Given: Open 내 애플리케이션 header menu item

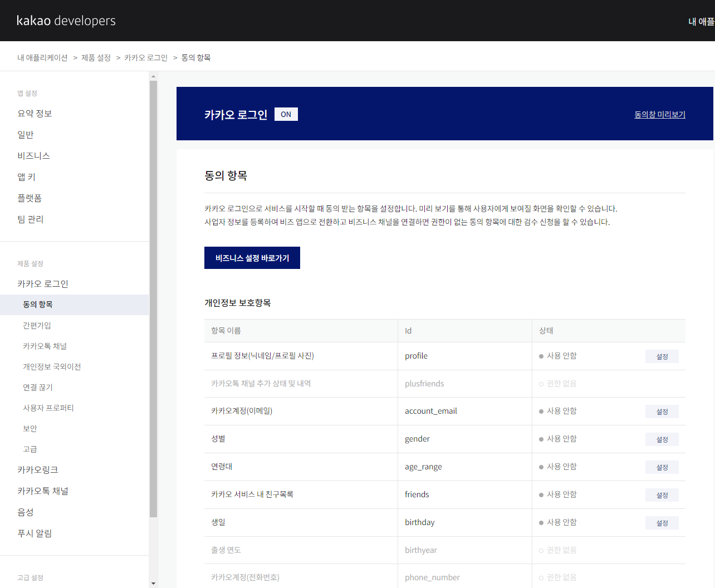Looking at the screenshot, I should [702, 21].
